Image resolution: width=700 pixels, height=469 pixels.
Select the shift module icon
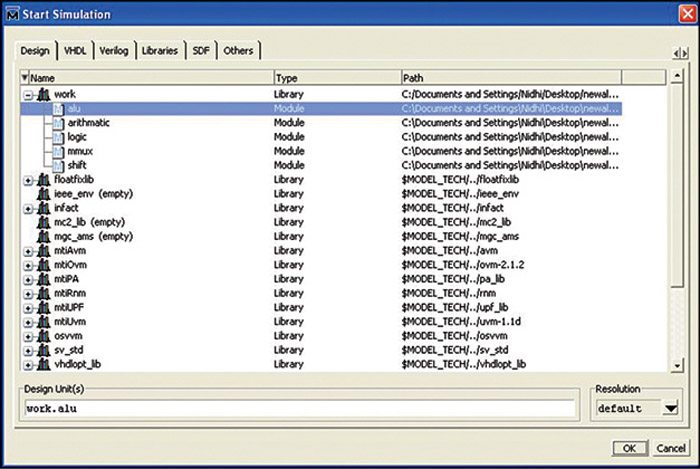[x=57, y=165]
